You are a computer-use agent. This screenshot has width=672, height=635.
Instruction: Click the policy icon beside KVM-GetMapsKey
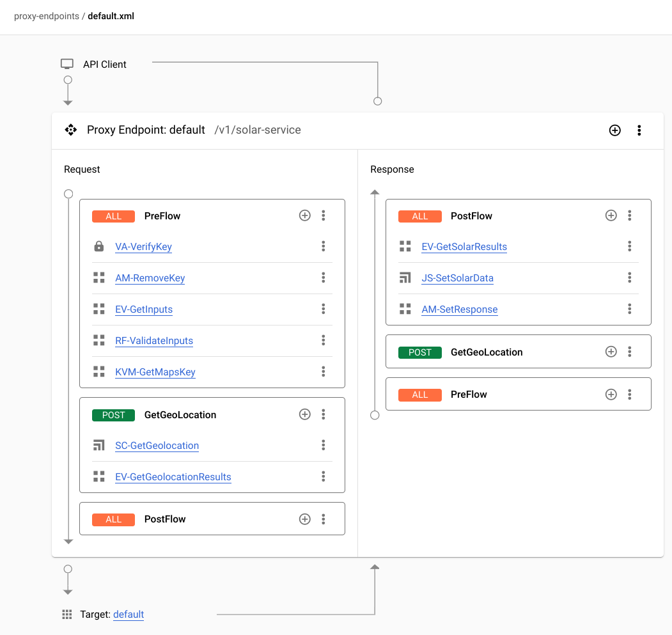pyautogui.click(x=99, y=372)
